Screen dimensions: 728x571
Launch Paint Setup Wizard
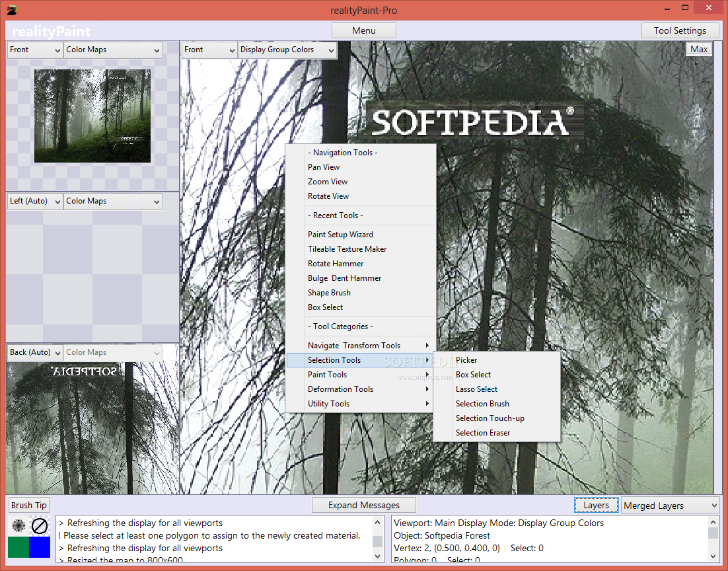coord(360,235)
